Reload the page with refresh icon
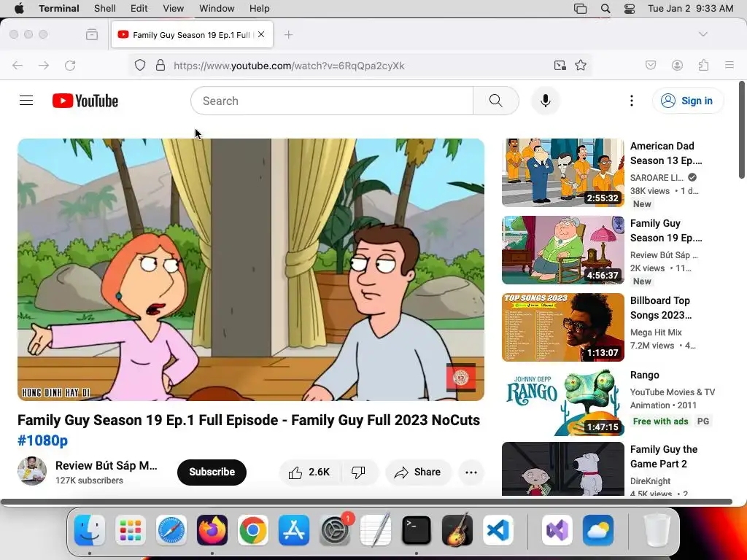The height and width of the screenshot is (560, 747). point(70,65)
